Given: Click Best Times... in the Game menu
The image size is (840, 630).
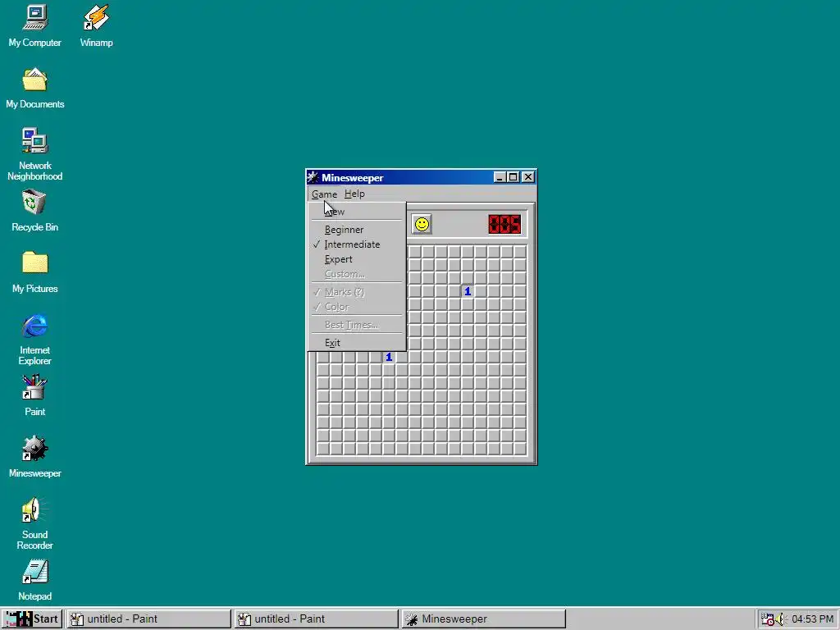Looking at the screenshot, I should tap(358, 325).
